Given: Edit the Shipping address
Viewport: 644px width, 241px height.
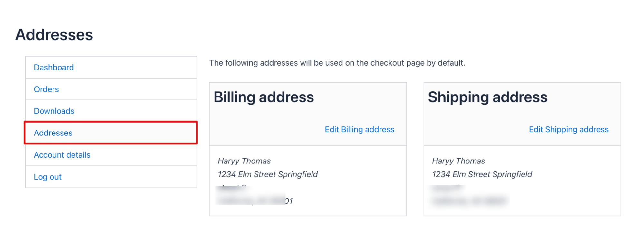Looking at the screenshot, I should coord(568,129).
